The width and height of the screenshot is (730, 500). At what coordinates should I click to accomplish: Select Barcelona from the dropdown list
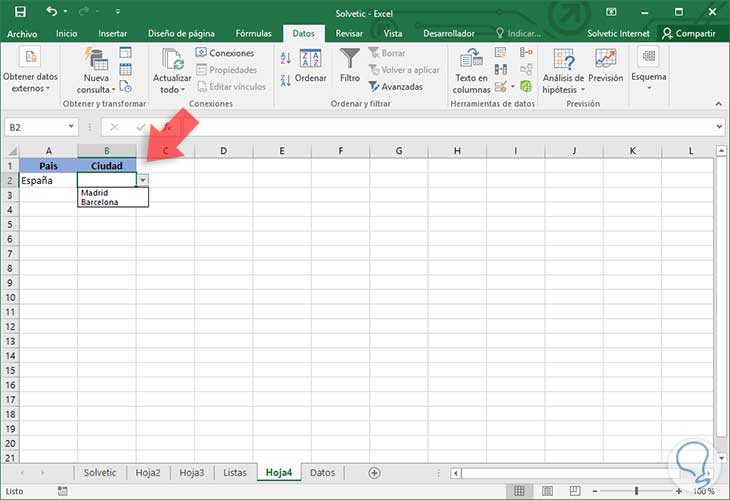(99, 202)
